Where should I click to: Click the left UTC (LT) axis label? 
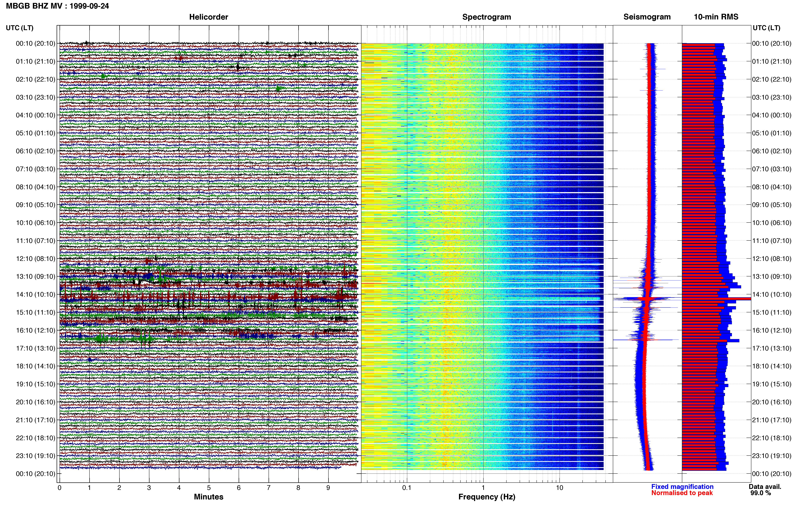19,28
